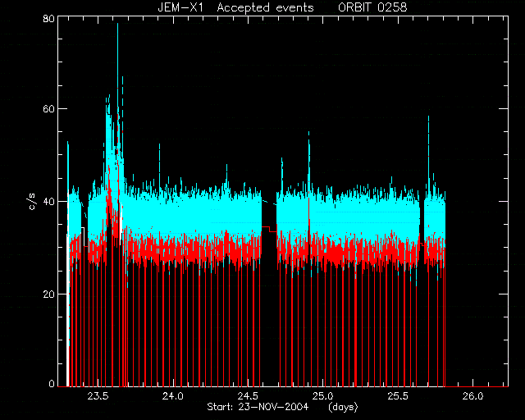Click the 25.5 x-axis tick label
The height and width of the screenshot is (420, 525).
[398, 396]
